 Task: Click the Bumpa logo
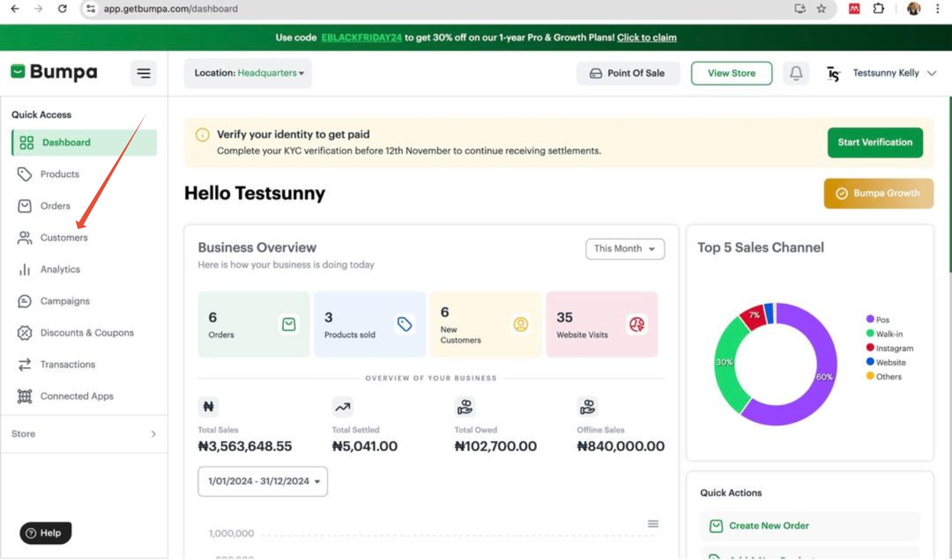click(x=54, y=72)
